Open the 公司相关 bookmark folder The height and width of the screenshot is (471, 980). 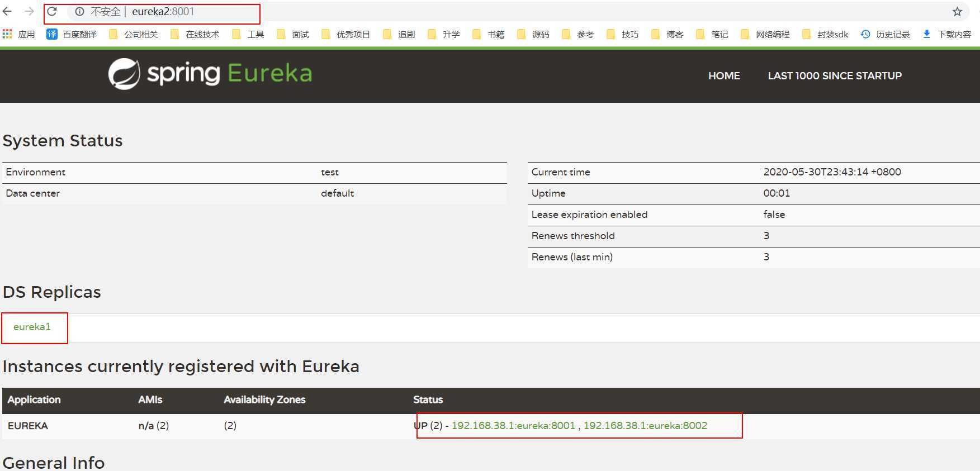click(133, 34)
